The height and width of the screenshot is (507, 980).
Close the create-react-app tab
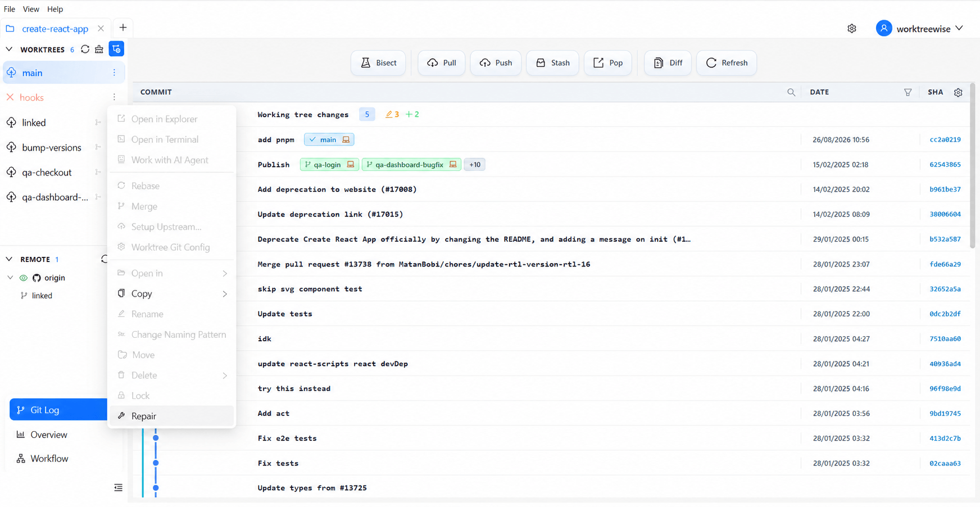click(101, 28)
